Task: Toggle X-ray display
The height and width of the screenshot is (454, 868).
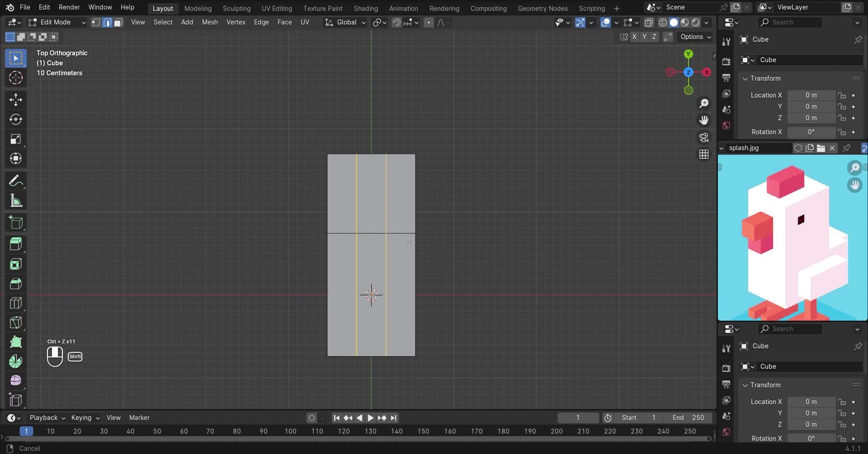Action: click(649, 22)
